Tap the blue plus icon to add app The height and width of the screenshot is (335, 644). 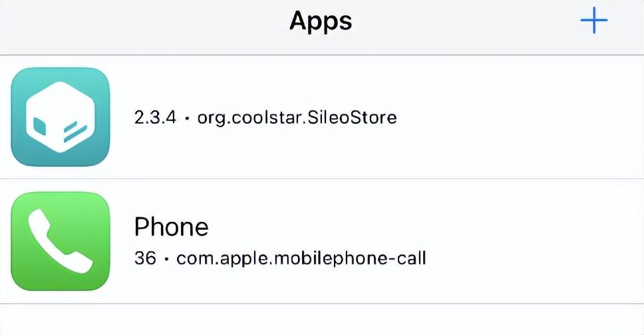594,20
